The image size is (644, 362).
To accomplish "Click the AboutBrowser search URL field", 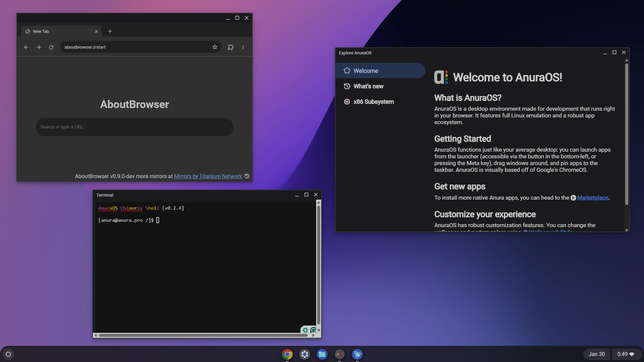I will click(x=134, y=127).
